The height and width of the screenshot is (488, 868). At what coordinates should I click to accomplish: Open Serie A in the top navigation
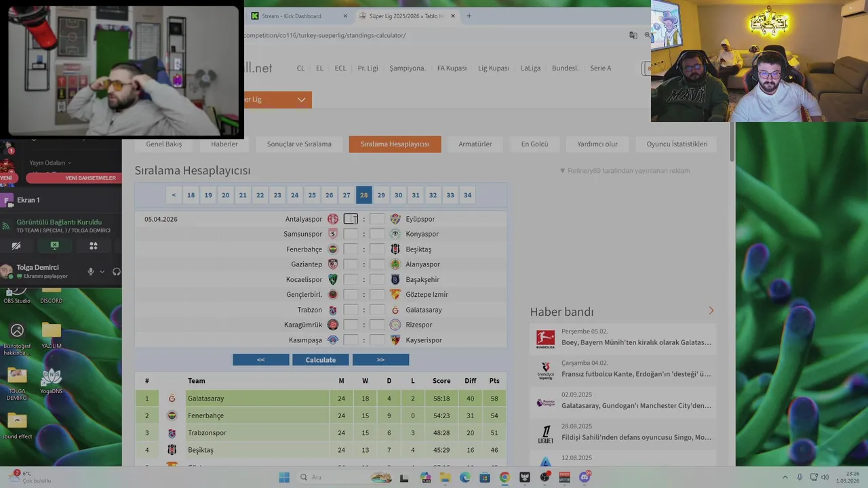tap(600, 68)
